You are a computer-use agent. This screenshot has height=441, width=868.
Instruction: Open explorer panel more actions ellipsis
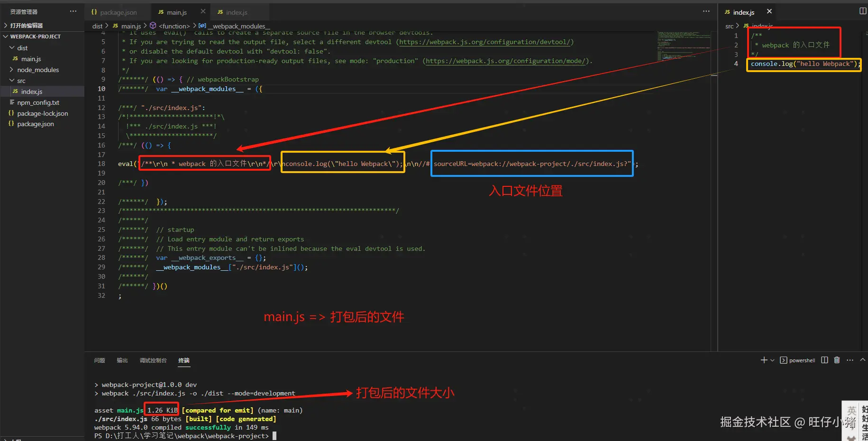(x=73, y=11)
